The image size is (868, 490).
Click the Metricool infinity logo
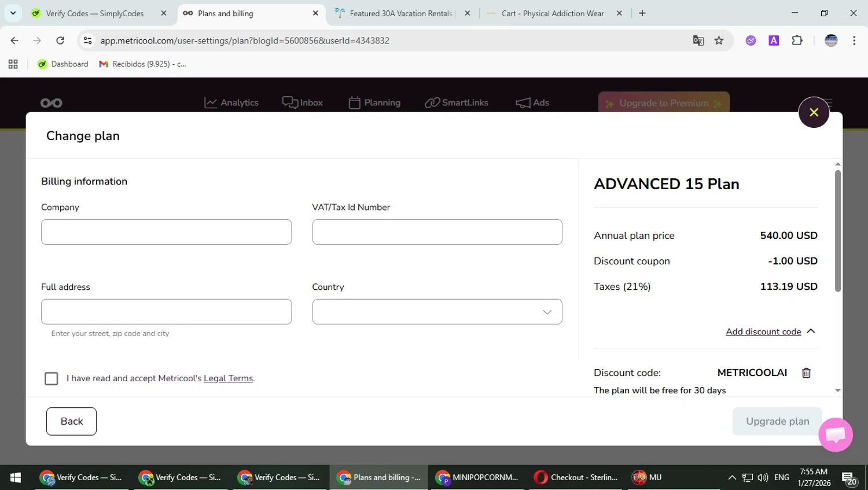[x=52, y=103]
